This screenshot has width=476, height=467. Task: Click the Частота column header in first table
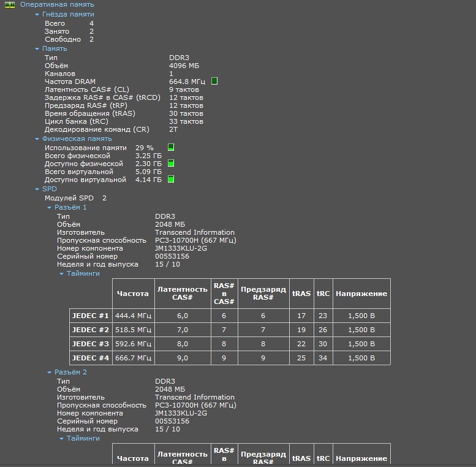(133, 294)
